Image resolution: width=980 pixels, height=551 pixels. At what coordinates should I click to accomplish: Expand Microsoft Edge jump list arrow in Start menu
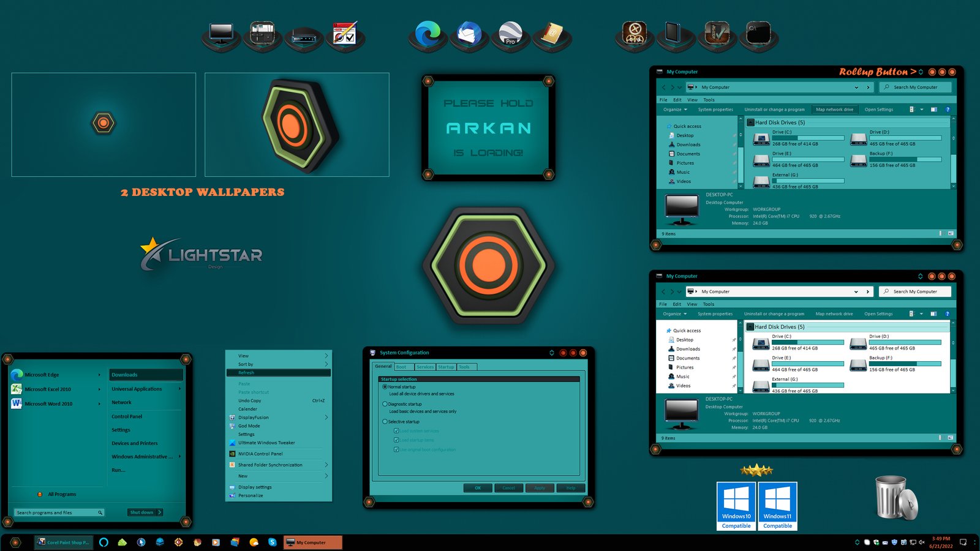tap(99, 375)
